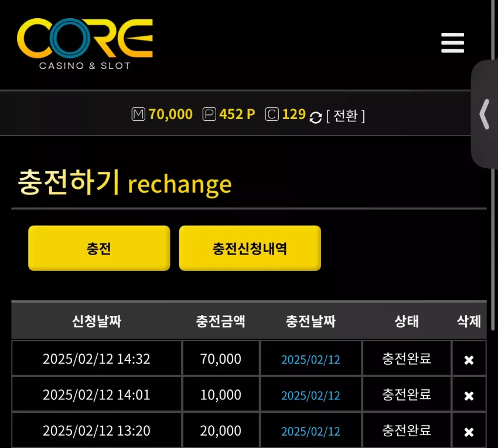Viewport: 498px width, 448px height.
Task: Click 충전완료 status in the 14:01 row
Action: pyautogui.click(x=407, y=394)
